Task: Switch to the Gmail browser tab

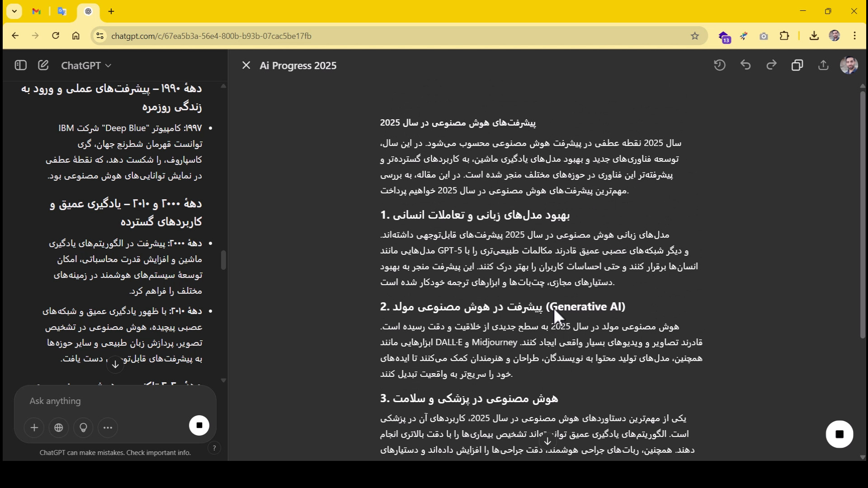Action: [37, 12]
